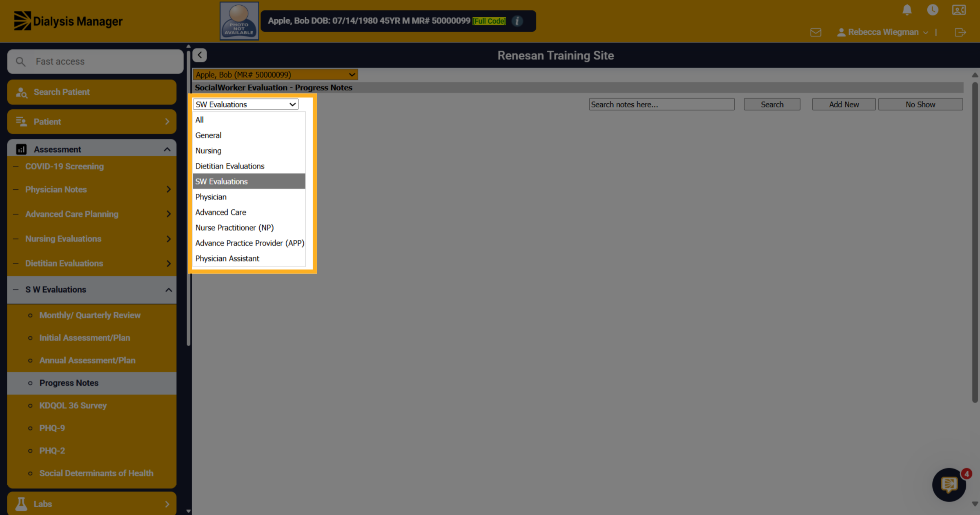Click the patient info icon
980x515 pixels.
[517, 21]
